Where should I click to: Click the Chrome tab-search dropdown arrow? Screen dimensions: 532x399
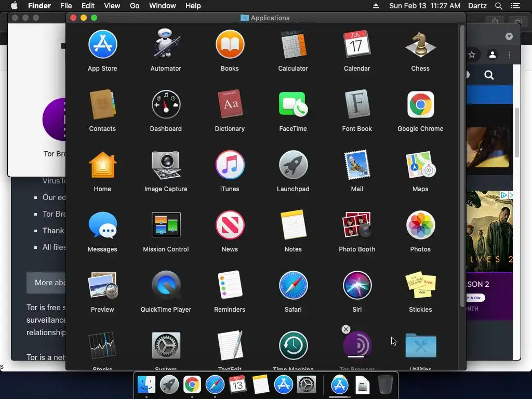pyautogui.click(x=509, y=36)
